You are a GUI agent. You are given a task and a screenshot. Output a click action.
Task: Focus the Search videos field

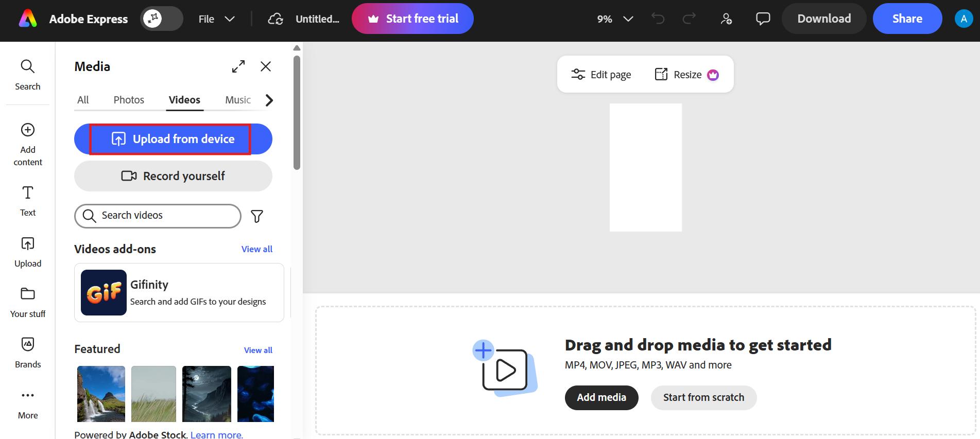point(158,216)
